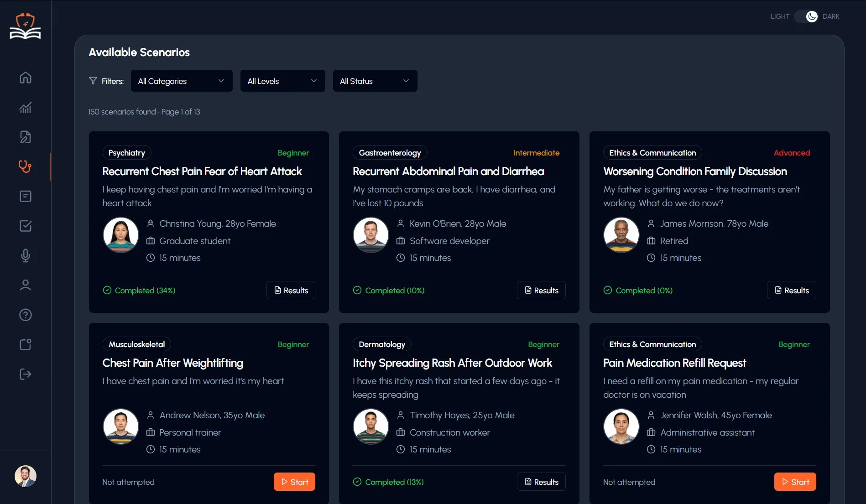Select the stethoscope scenarios icon
Screen dimensions: 866x504
(x=26, y=166)
